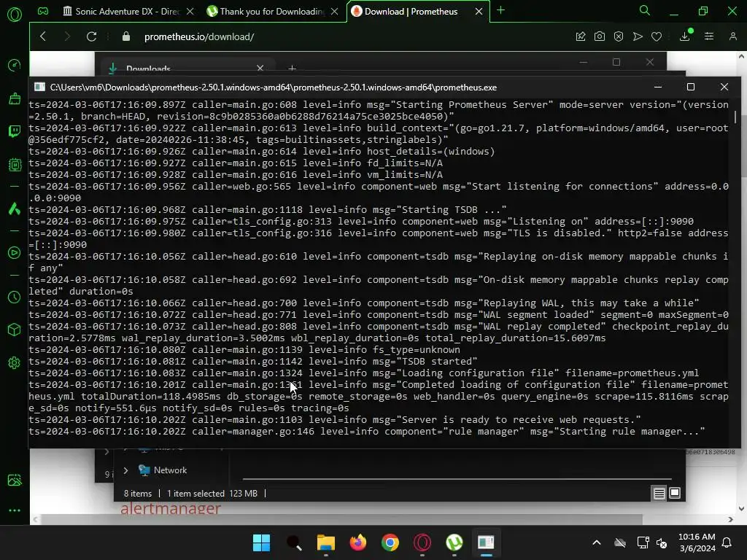747x560 pixels.
Task: Click the padlock site security icon
Action: pos(126,36)
